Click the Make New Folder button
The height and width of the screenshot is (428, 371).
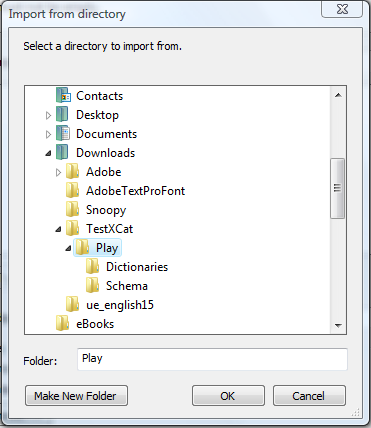tap(76, 396)
